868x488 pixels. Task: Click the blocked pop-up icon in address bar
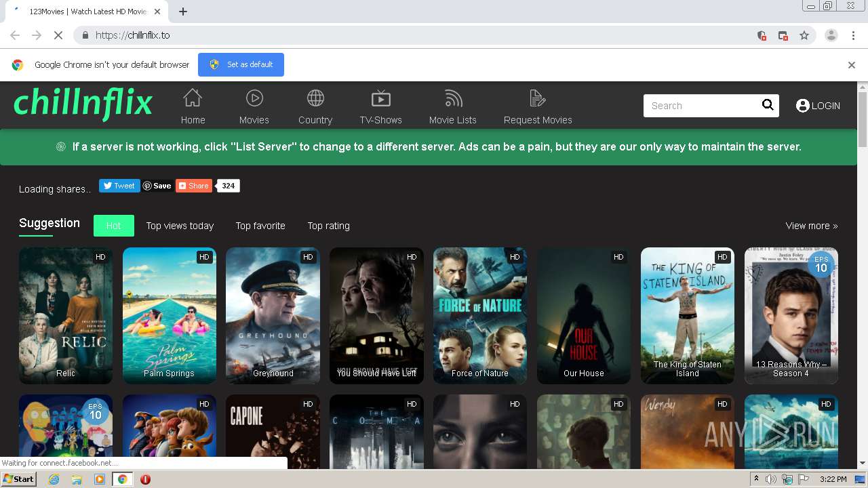(783, 35)
